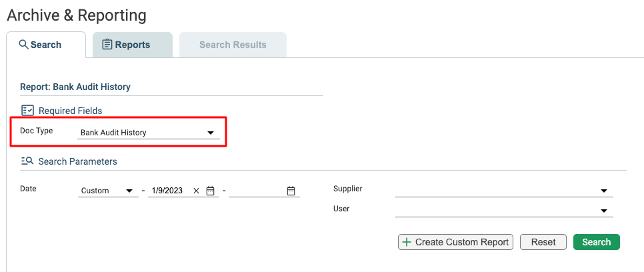Open the Search Results tab
Screen dimensions: 644x272
(x=233, y=45)
